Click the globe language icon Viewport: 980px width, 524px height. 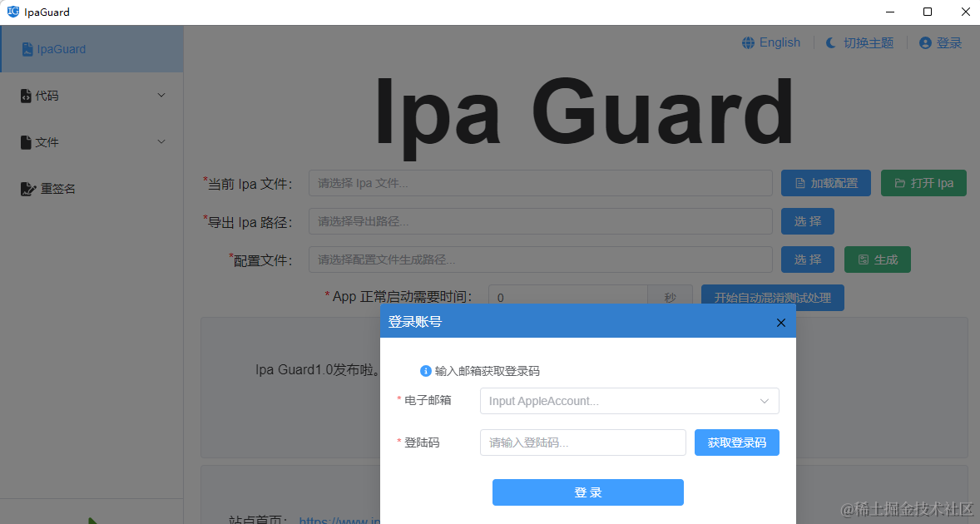(x=748, y=43)
